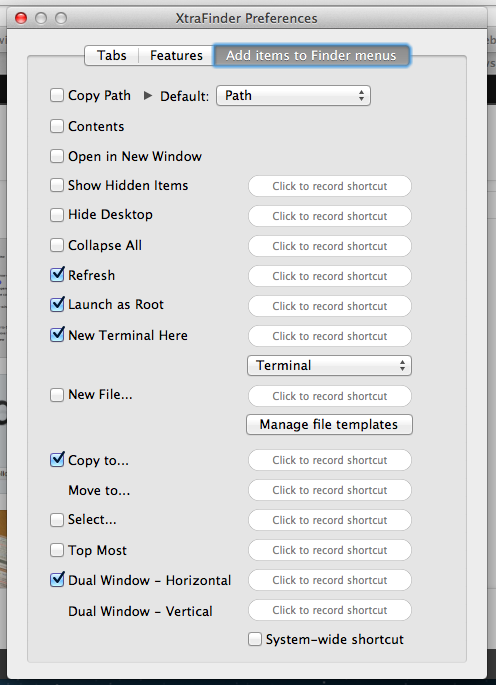Open the Default Path dropdown
The height and width of the screenshot is (685, 496).
[x=293, y=96]
